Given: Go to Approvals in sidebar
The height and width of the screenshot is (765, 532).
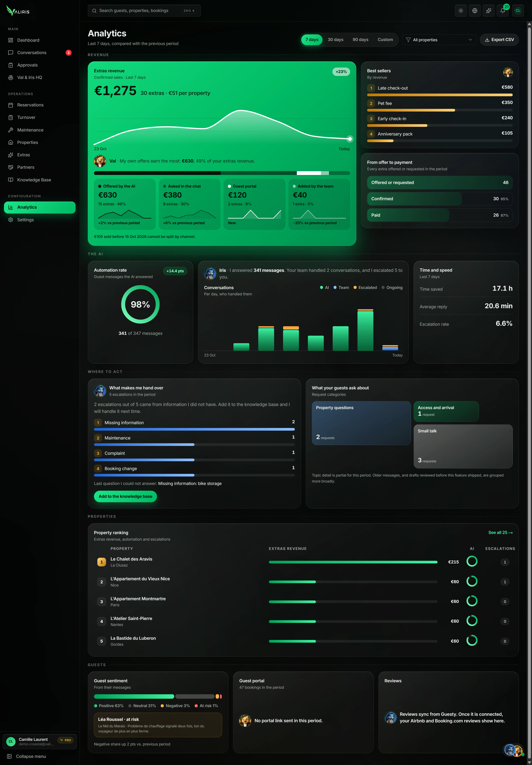Looking at the screenshot, I should click(x=40, y=65).
